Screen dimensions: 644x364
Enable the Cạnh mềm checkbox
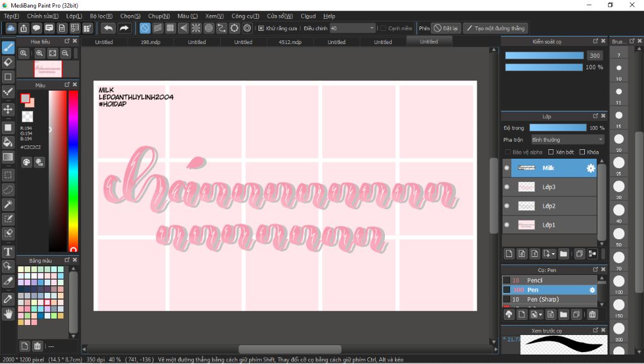coord(383,28)
